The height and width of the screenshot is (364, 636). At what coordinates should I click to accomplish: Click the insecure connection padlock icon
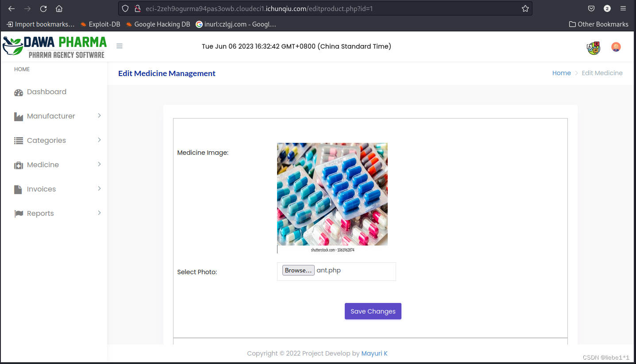coord(137,8)
